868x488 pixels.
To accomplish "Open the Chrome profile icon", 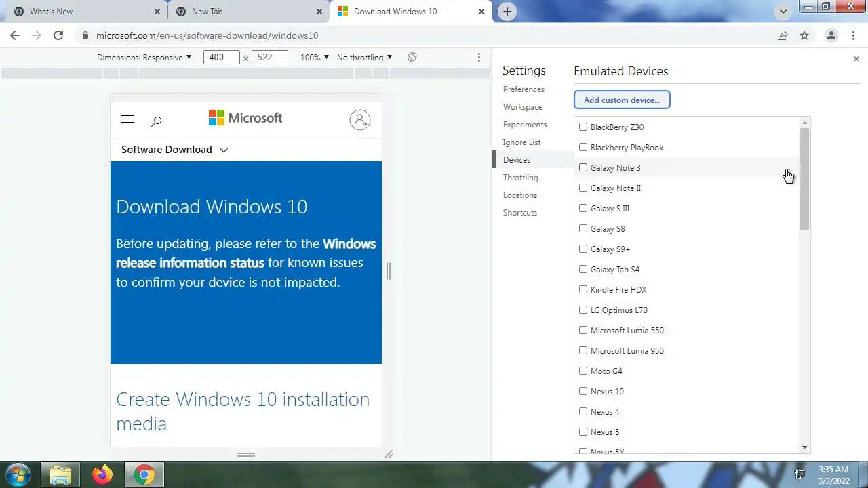I will pos(831,35).
